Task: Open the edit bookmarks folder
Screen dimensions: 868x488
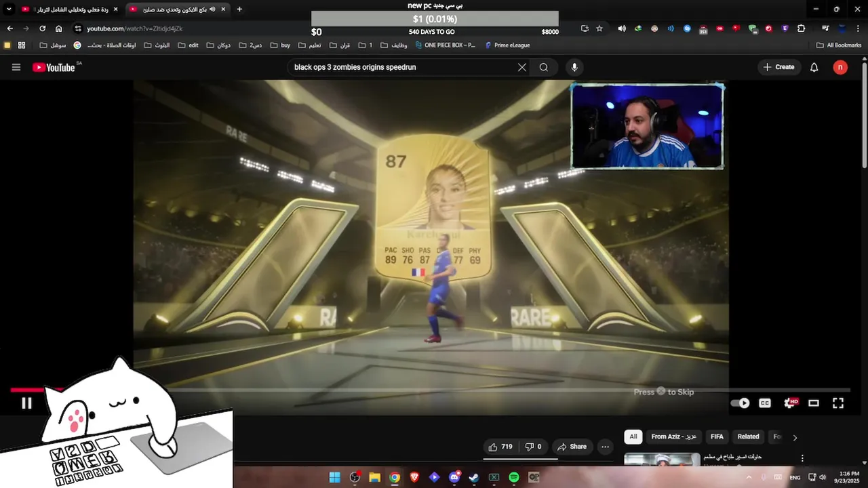Action: [x=188, y=45]
